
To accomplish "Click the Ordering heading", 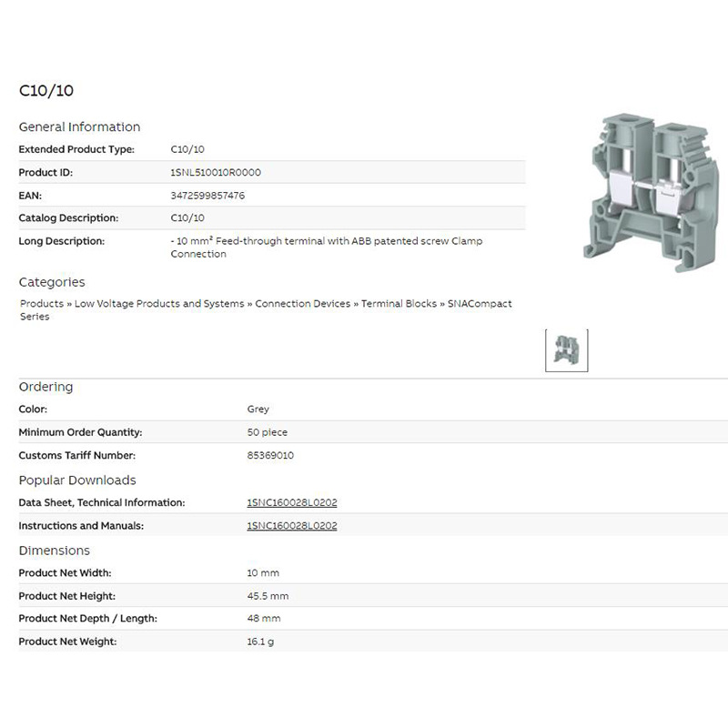I will point(46,387).
